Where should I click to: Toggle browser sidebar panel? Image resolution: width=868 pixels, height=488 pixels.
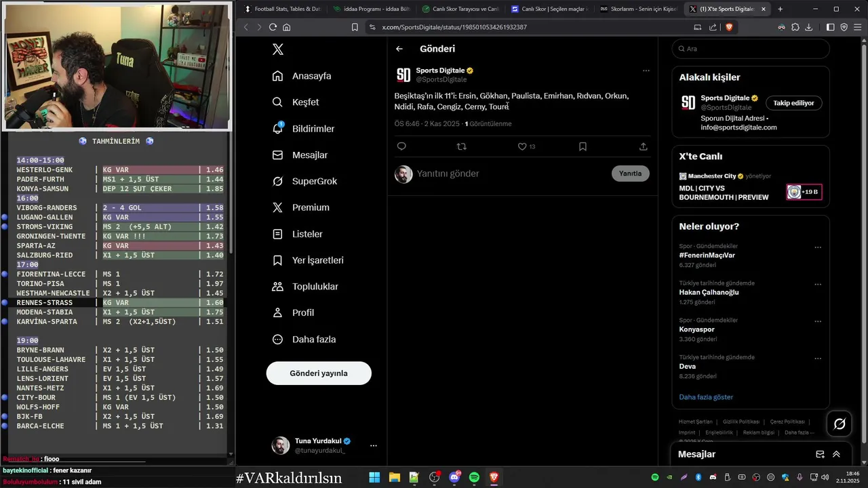[831, 27]
